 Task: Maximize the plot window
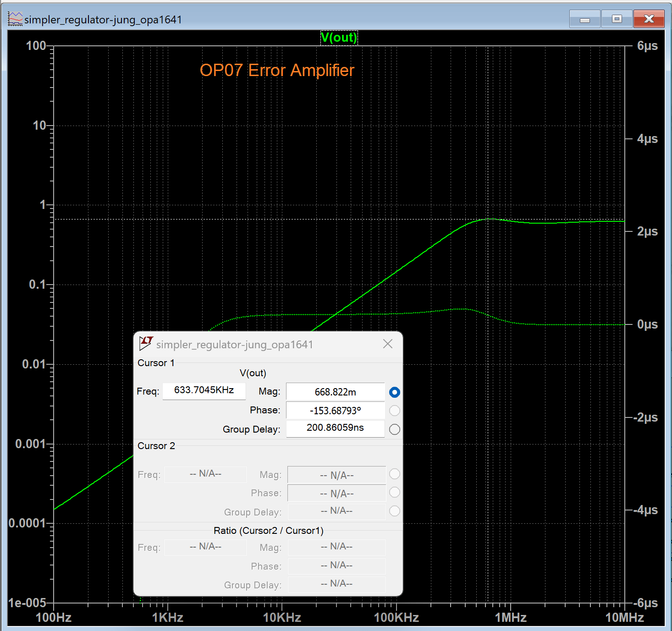[x=617, y=19]
